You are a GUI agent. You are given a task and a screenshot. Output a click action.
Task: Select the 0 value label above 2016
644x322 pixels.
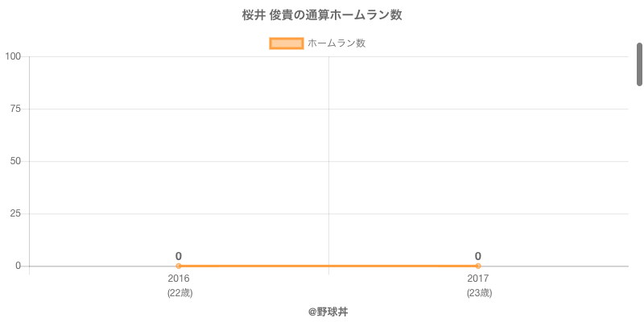coord(179,256)
